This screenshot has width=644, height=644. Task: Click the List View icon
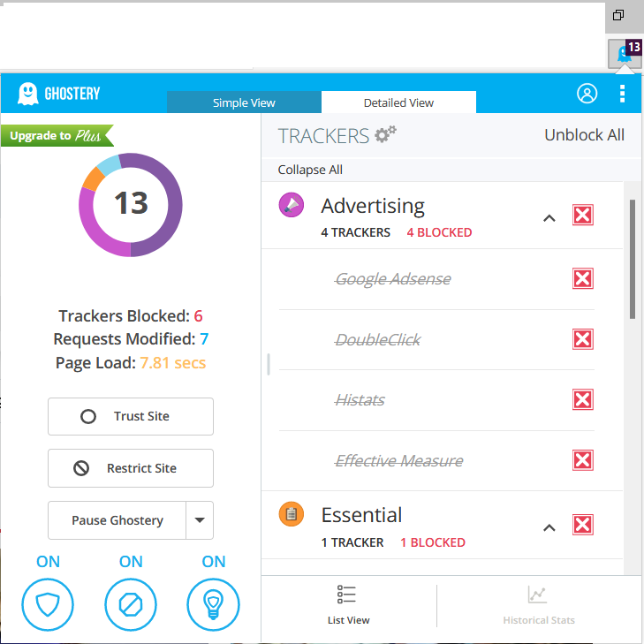[346, 595]
